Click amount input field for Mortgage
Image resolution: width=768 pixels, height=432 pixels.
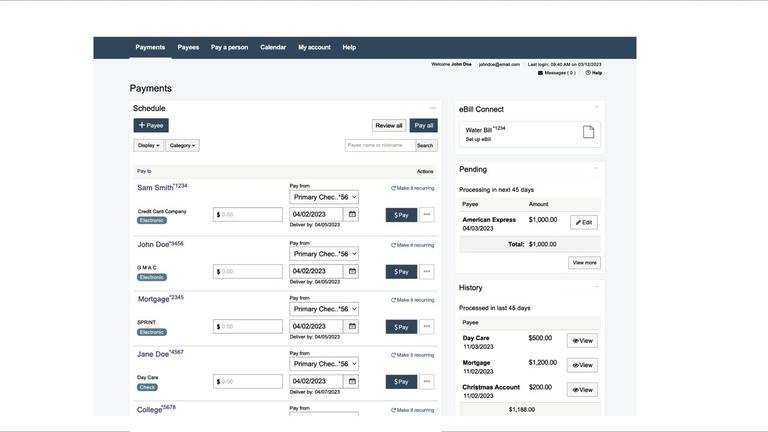251,327
